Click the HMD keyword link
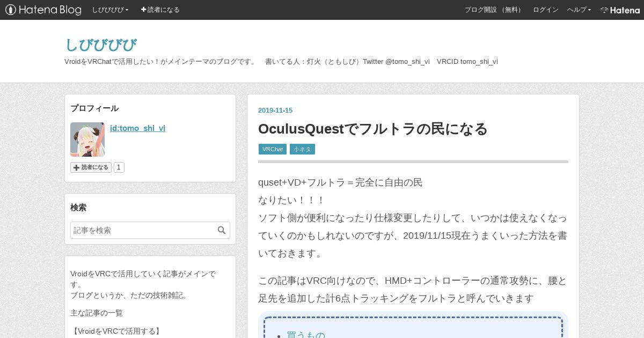644x338 pixels. (396, 281)
